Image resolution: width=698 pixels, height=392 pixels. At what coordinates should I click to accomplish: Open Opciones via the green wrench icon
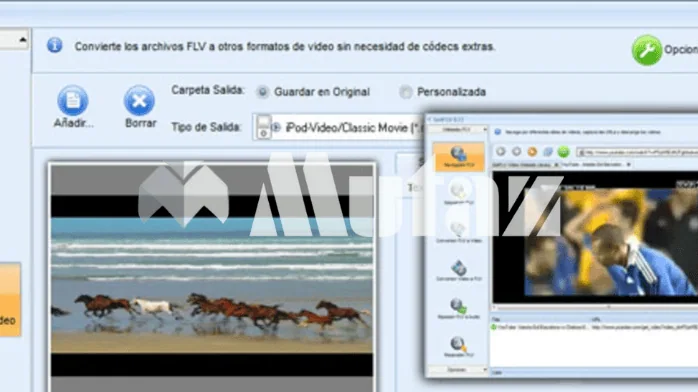tap(647, 50)
